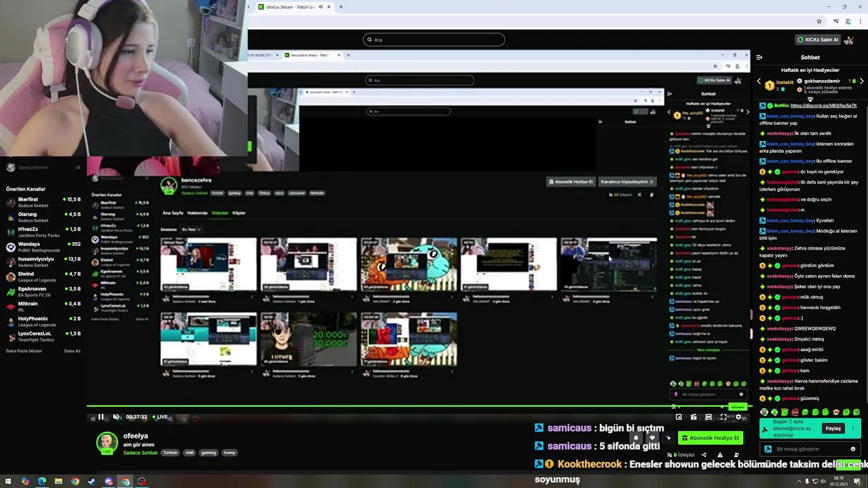Open Discord from the taskbar
This screenshot has width=868, height=488.
(x=108, y=481)
